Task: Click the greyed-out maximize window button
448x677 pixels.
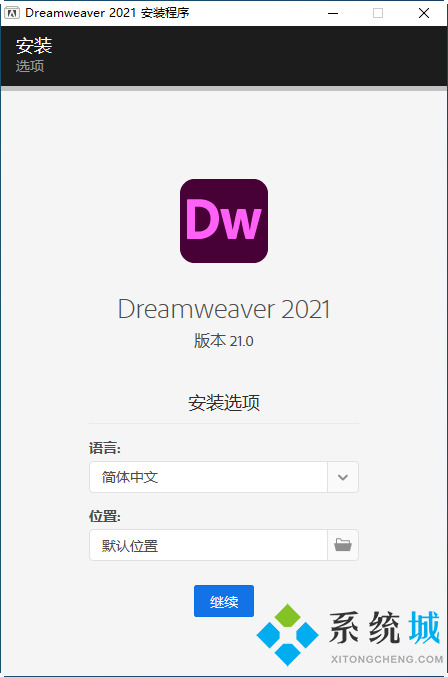Action: (x=378, y=13)
